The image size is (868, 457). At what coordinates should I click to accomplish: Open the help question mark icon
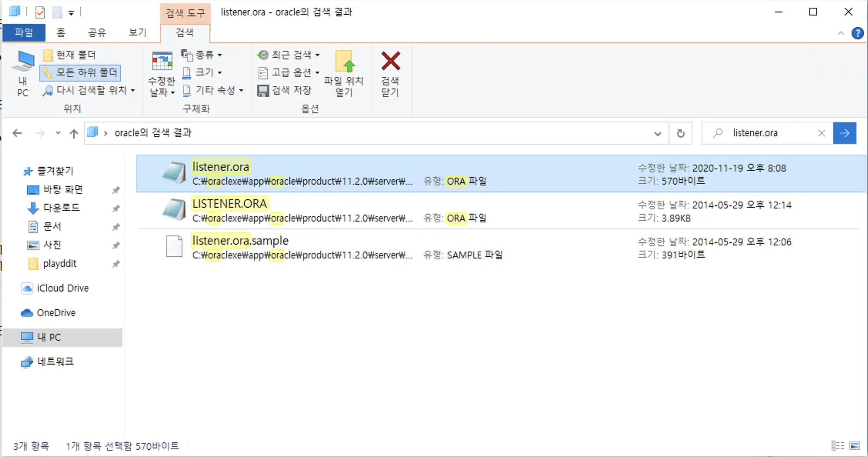pyautogui.click(x=857, y=33)
